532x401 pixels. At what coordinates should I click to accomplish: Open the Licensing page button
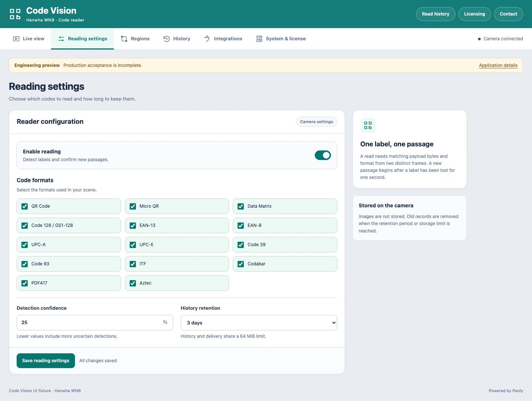pyautogui.click(x=475, y=14)
